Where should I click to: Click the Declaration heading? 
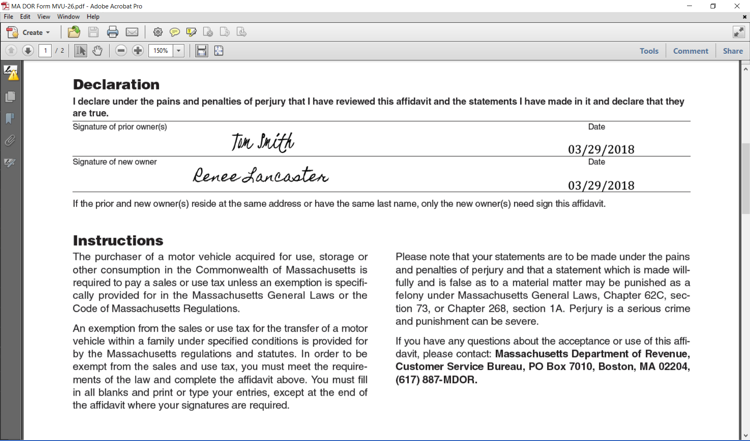click(116, 85)
